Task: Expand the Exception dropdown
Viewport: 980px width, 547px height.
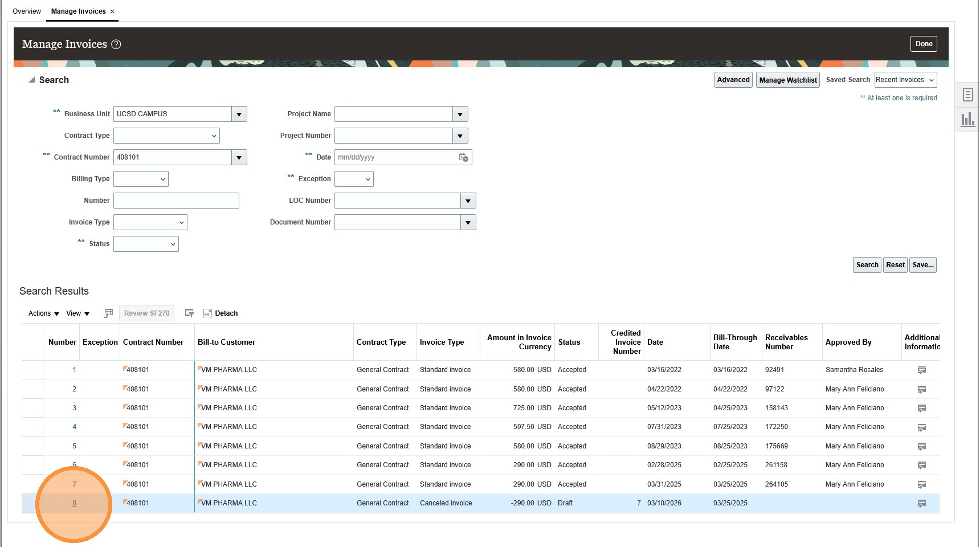Action: (354, 179)
